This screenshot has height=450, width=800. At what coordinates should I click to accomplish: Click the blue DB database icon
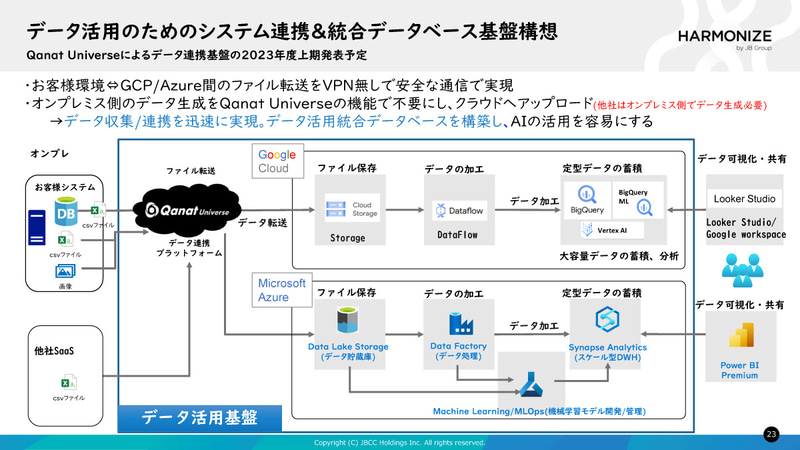tap(66, 211)
